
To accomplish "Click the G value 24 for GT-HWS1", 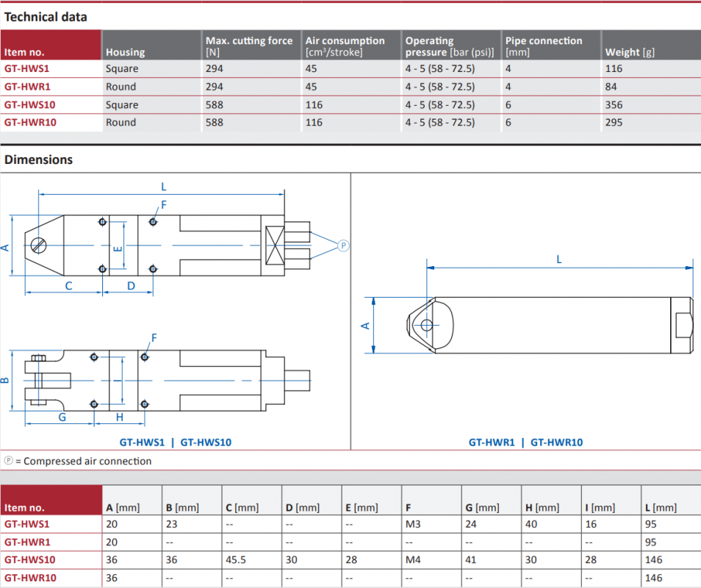I will 471,524.
